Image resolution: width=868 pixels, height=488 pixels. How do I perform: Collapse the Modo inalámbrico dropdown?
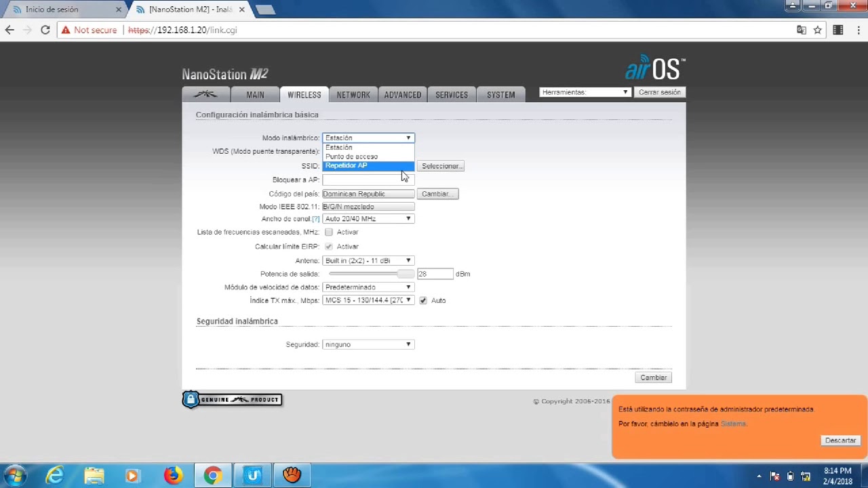[368, 138]
